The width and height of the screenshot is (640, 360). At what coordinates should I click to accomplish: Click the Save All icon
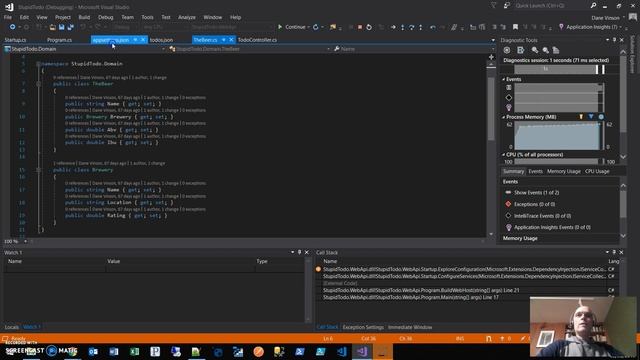(x=70, y=27)
